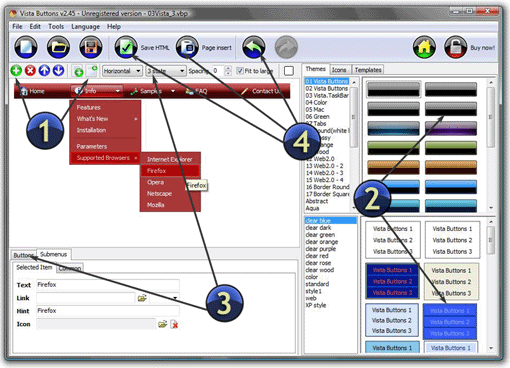
Task: Click the Hint input field
Action: (x=108, y=311)
